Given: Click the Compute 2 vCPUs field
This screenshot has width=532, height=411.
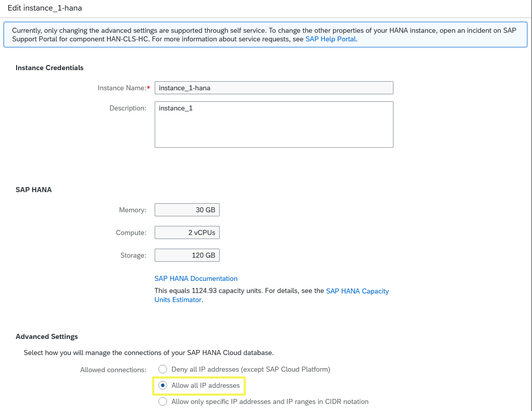Looking at the screenshot, I should 187,232.
